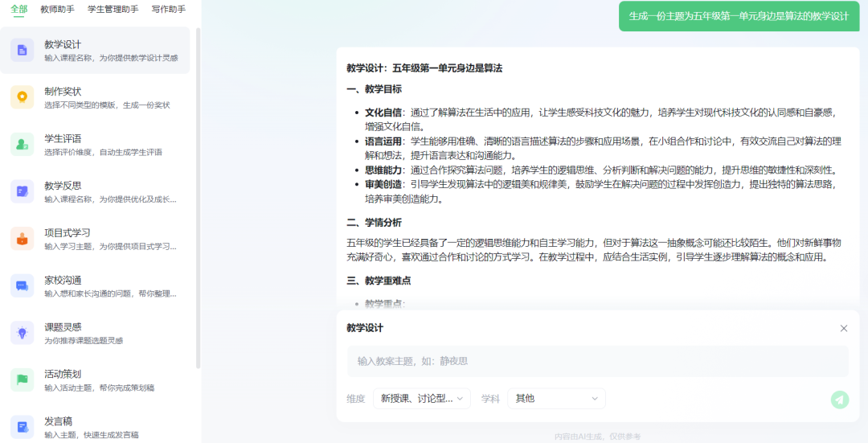Open the 发言稿 document icon
Image resolution: width=868 pixels, height=443 pixels.
point(23,427)
